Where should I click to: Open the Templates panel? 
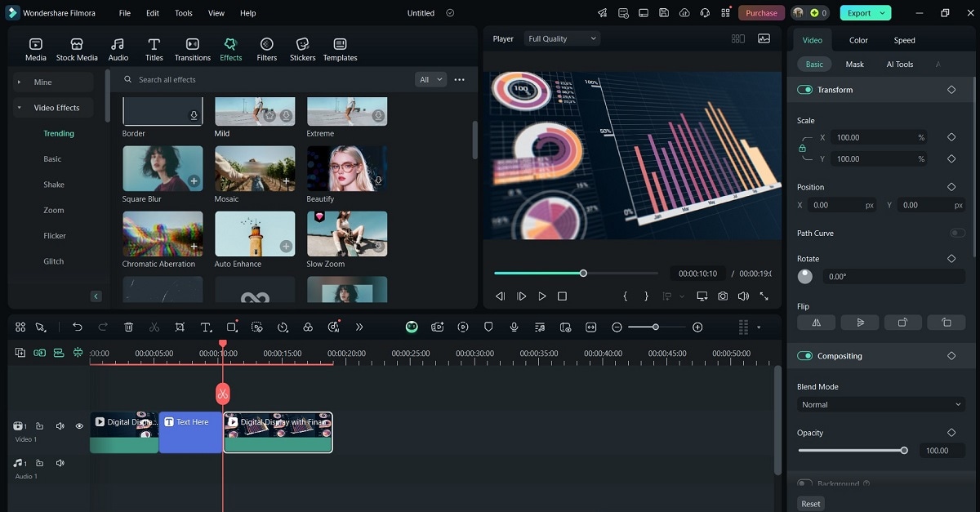coord(340,49)
